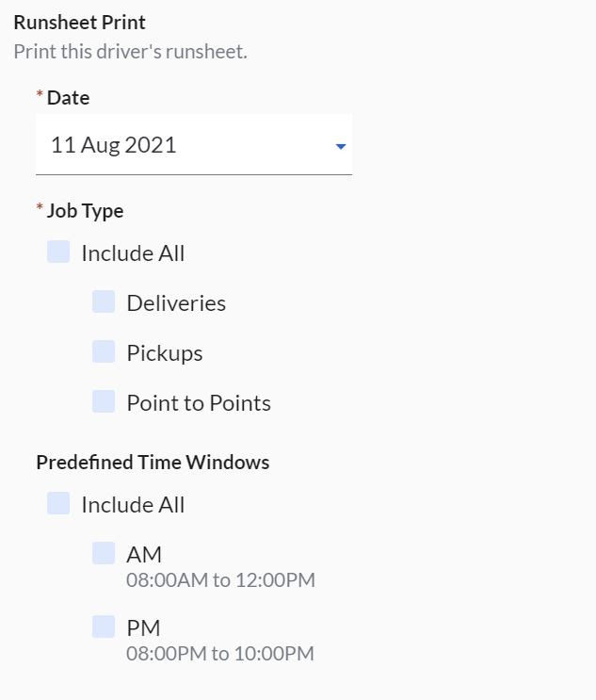This screenshot has width=596, height=700.
Task: Click the Date field label
Action: coord(69,97)
